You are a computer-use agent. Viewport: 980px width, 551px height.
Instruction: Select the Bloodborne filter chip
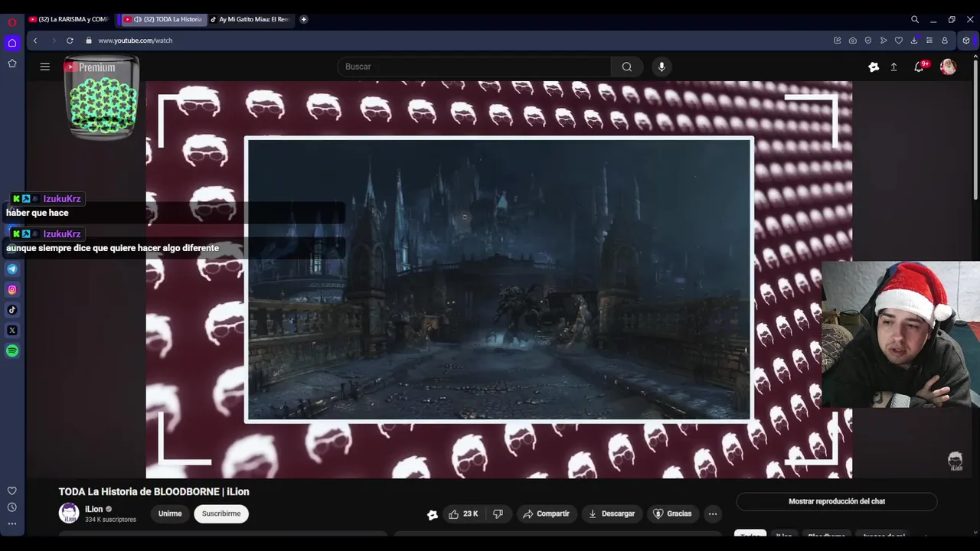point(827,536)
